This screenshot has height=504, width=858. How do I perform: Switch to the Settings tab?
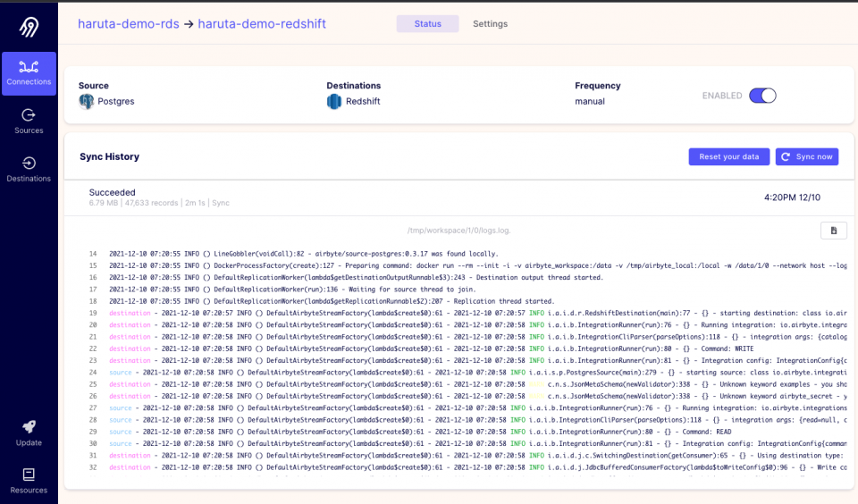pos(491,23)
